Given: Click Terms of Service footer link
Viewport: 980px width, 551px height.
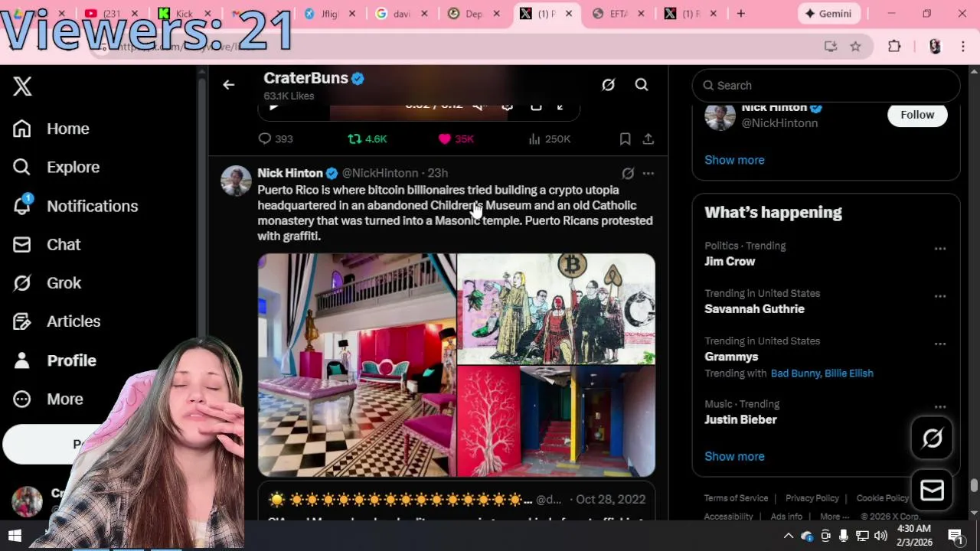Looking at the screenshot, I should pyautogui.click(x=736, y=498).
